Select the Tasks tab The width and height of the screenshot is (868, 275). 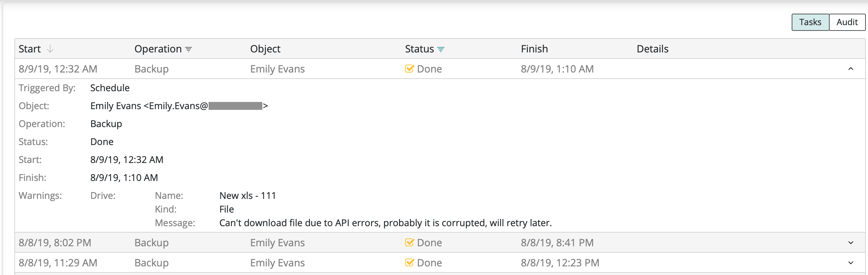tap(810, 22)
